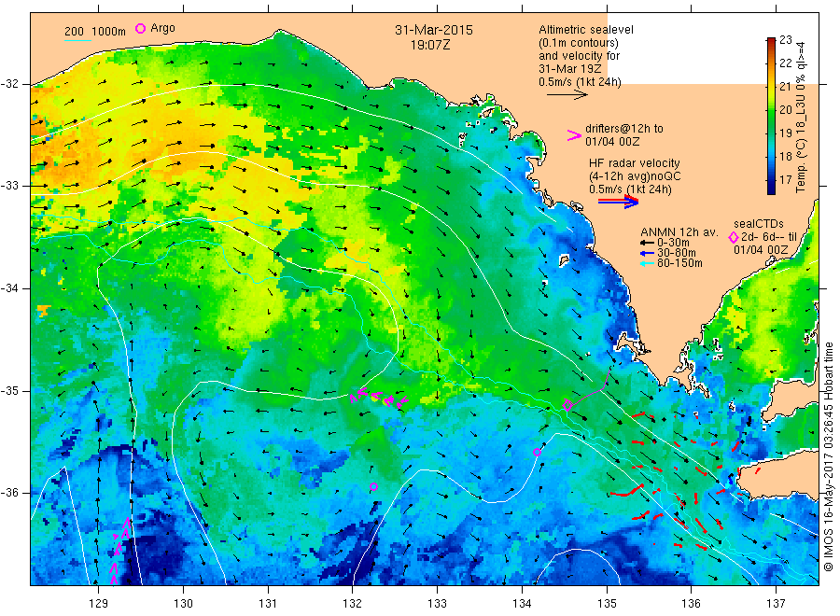Click the 'Altimetric sealevel' legend text
The width and height of the screenshot is (840, 616).
click(586, 30)
